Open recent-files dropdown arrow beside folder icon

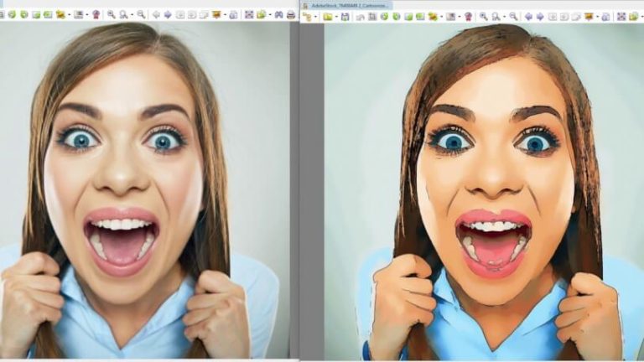(336, 17)
